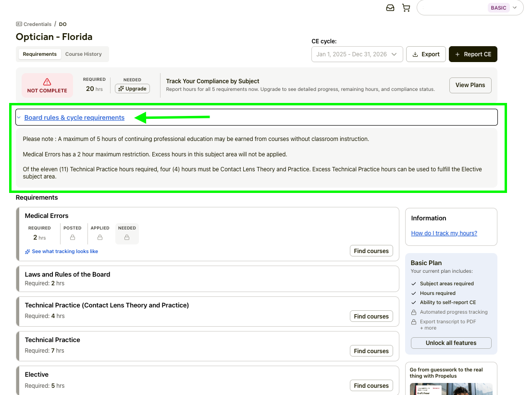532x395 pixels.
Task: Click the lock icon under Posted
Action: (x=73, y=237)
